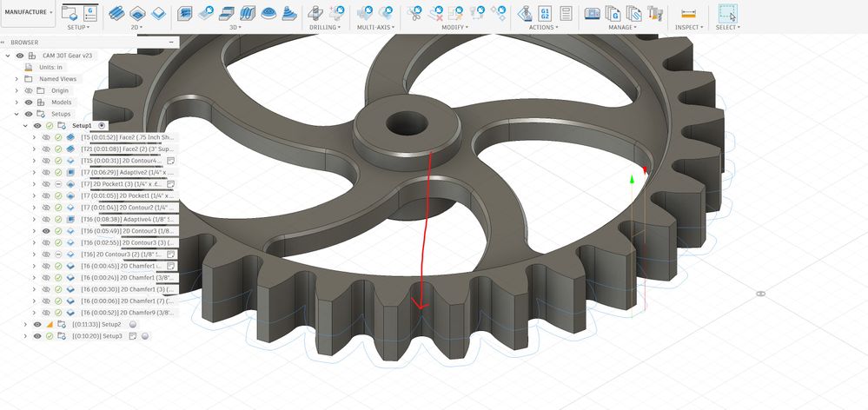
Task: Activate Setup1 radio button
Action: click(x=102, y=126)
